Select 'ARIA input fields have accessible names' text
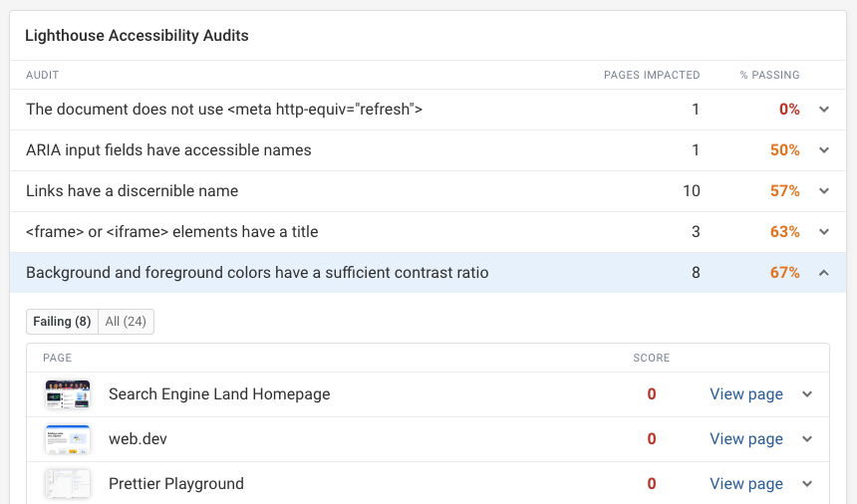Viewport: 857px width, 504px height. pyautogui.click(x=168, y=150)
